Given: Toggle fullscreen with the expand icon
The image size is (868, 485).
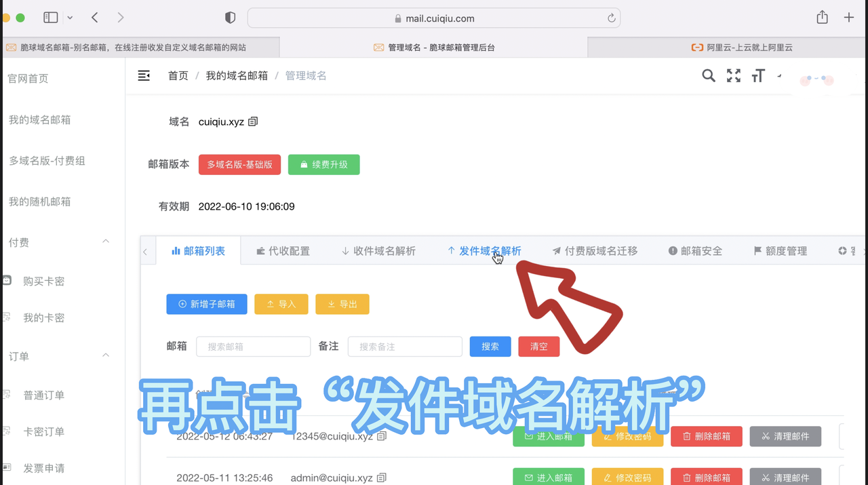Looking at the screenshot, I should [734, 75].
